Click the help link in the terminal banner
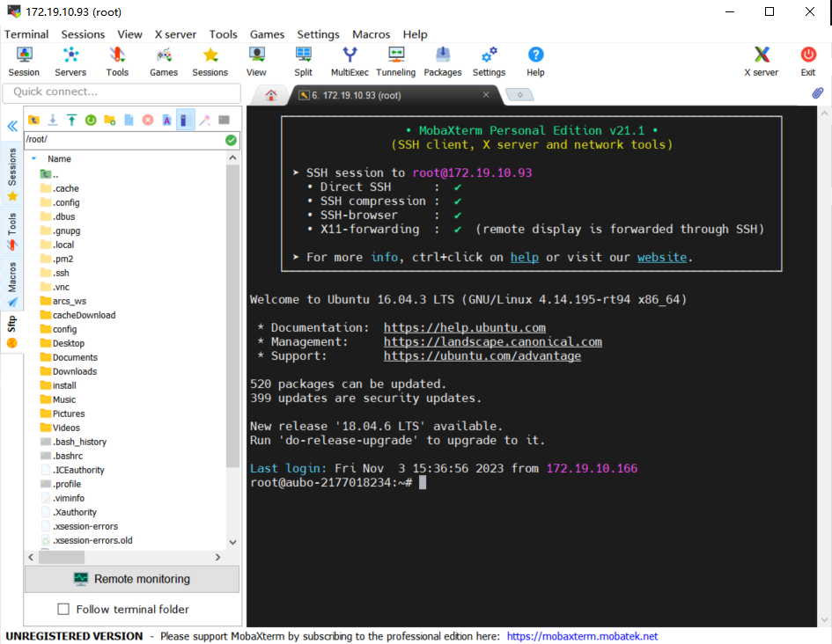 click(x=524, y=258)
